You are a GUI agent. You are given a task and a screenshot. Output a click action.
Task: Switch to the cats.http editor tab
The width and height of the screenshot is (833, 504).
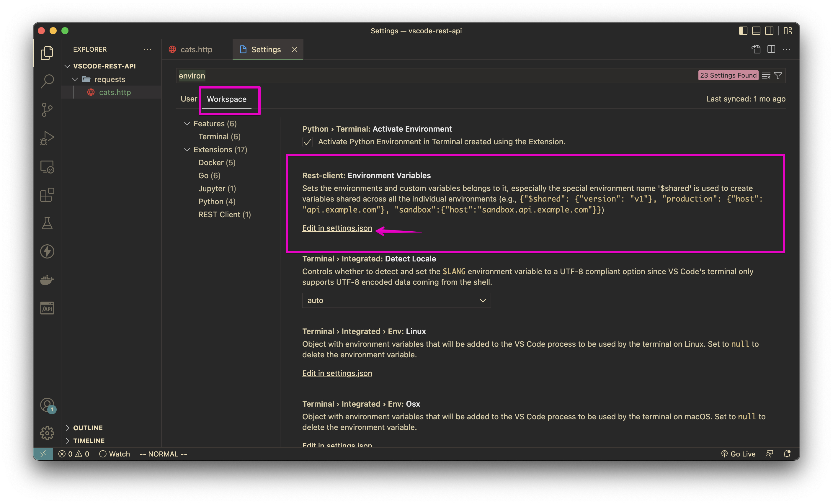[x=197, y=49]
